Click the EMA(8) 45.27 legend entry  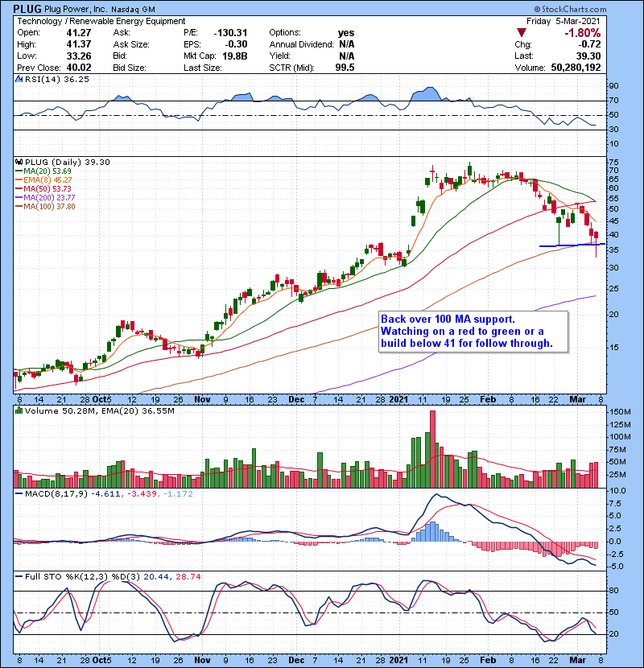pyautogui.click(x=43, y=179)
